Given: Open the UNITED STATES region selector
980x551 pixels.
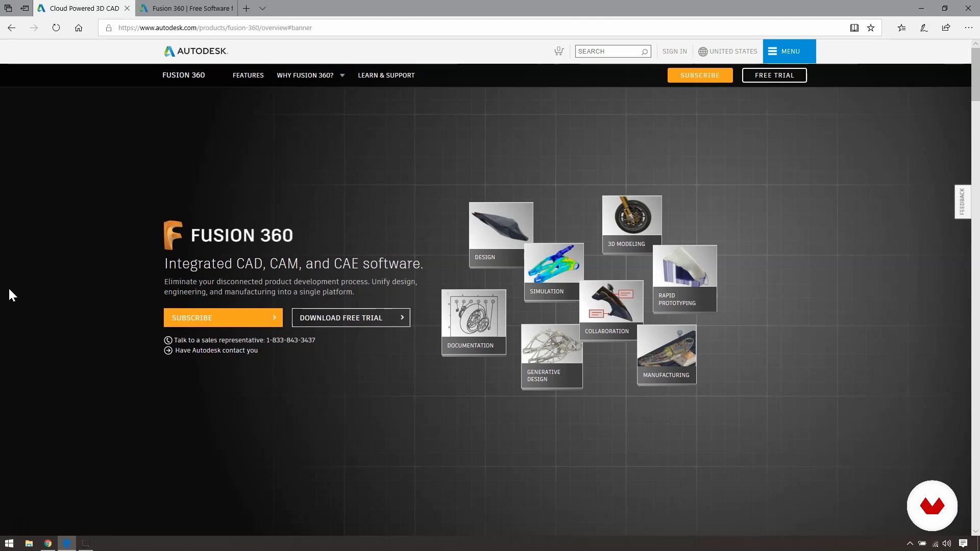Looking at the screenshot, I should [727, 51].
